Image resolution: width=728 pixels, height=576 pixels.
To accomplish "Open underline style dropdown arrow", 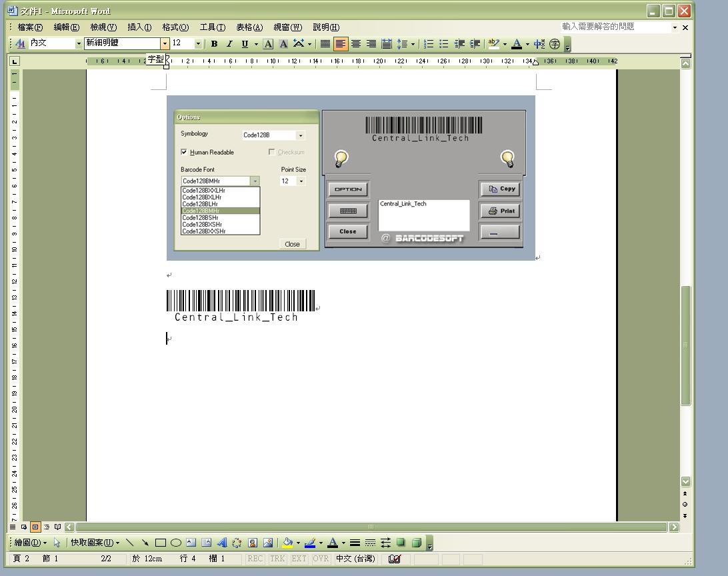I will pos(256,44).
